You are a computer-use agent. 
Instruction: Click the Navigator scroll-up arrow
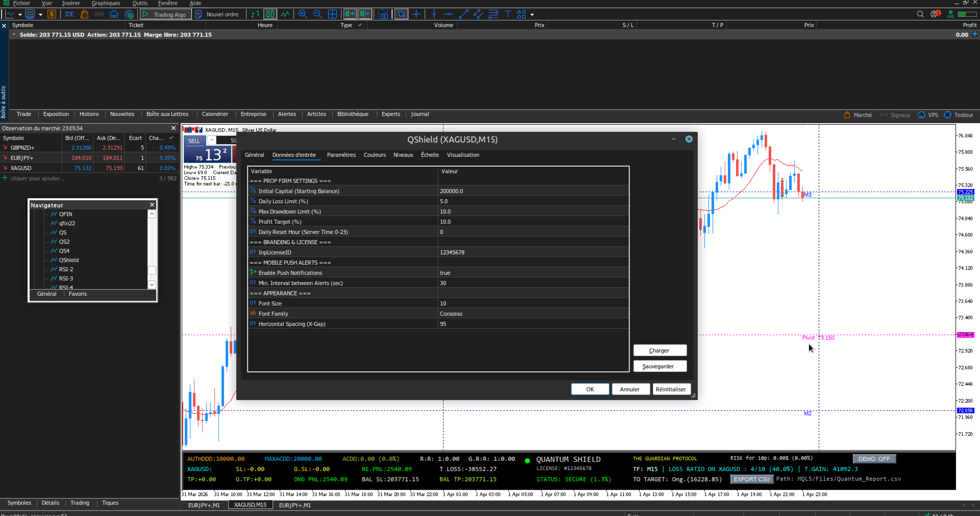(152, 214)
